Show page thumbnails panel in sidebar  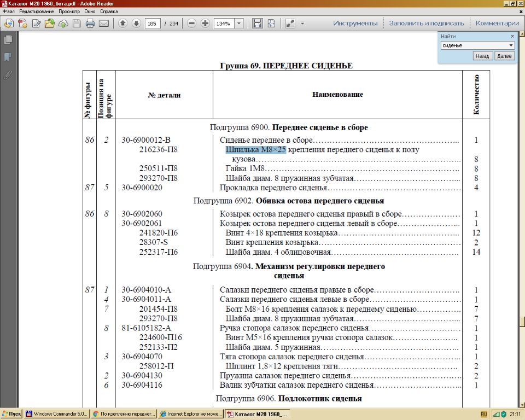point(8,40)
